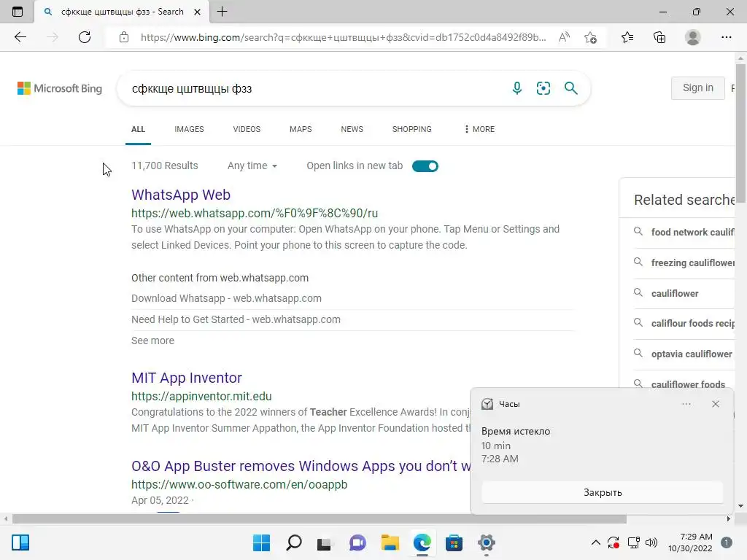747x560 pixels.
Task: Open Download Whatsapp sublink
Action: (x=226, y=298)
